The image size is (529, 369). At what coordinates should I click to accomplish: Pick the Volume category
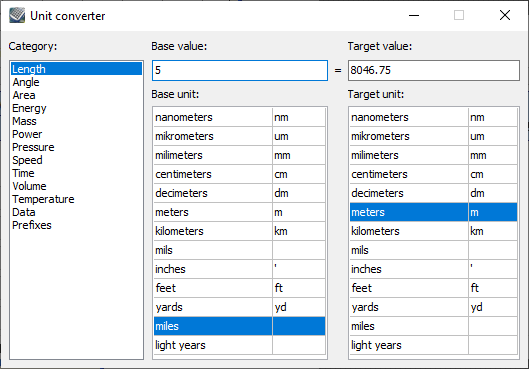pos(76,186)
